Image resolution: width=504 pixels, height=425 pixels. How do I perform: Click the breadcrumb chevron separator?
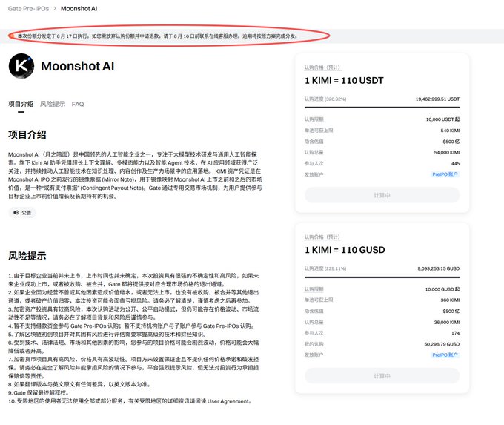[55, 9]
